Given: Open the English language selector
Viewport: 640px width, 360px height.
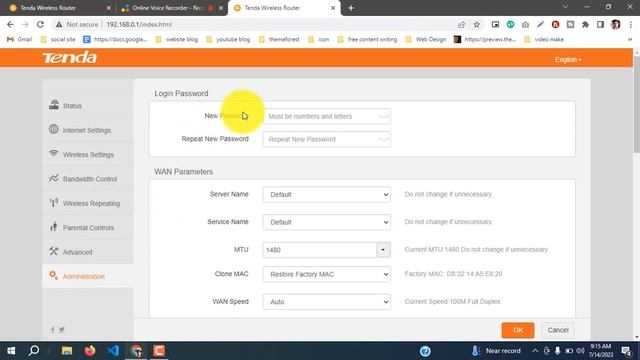Looking at the screenshot, I should point(568,60).
